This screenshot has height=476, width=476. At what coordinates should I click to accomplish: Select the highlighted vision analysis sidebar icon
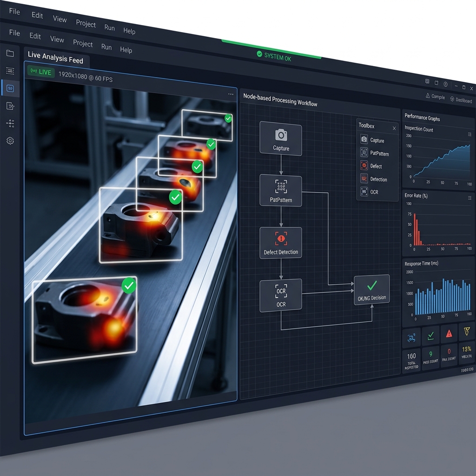click(x=10, y=88)
